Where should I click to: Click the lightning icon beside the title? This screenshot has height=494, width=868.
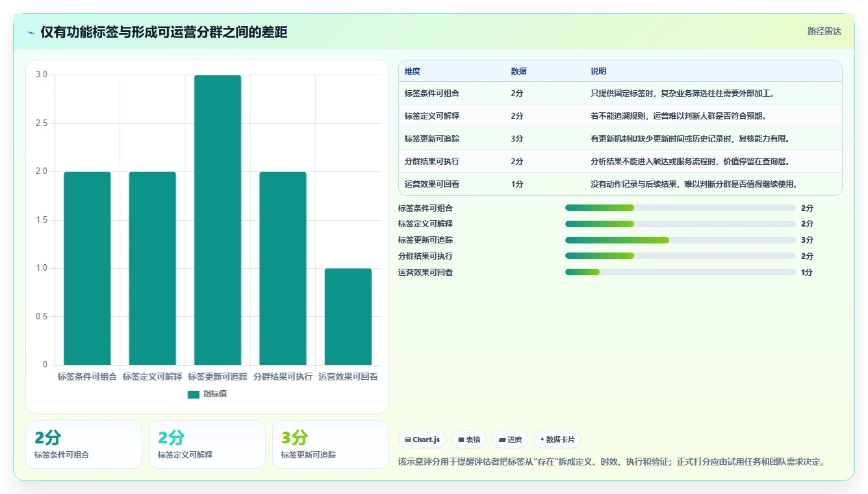point(31,32)
